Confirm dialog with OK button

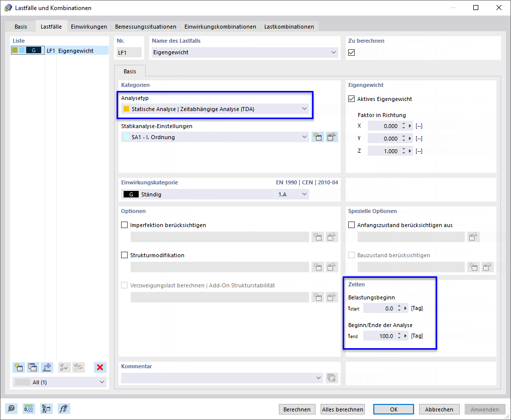[393, 409]
